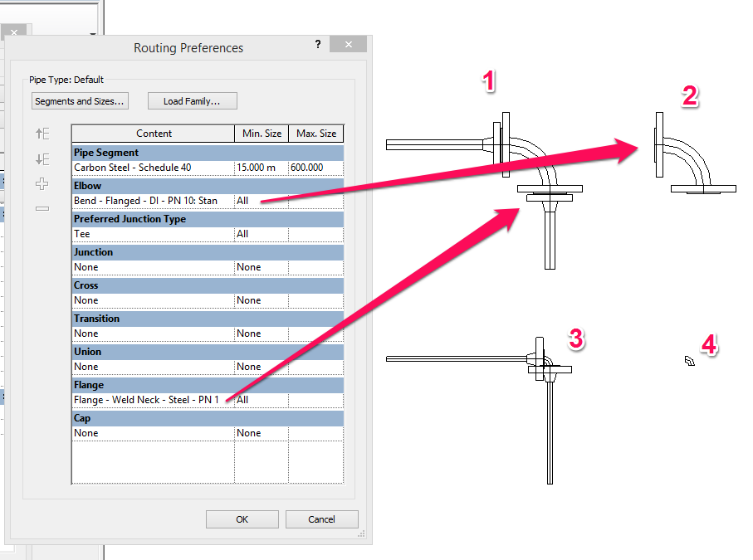The height and width of the screenshot is (560, 753).
Task: Click the Move Row Down icon
Action: click(42, 158)
